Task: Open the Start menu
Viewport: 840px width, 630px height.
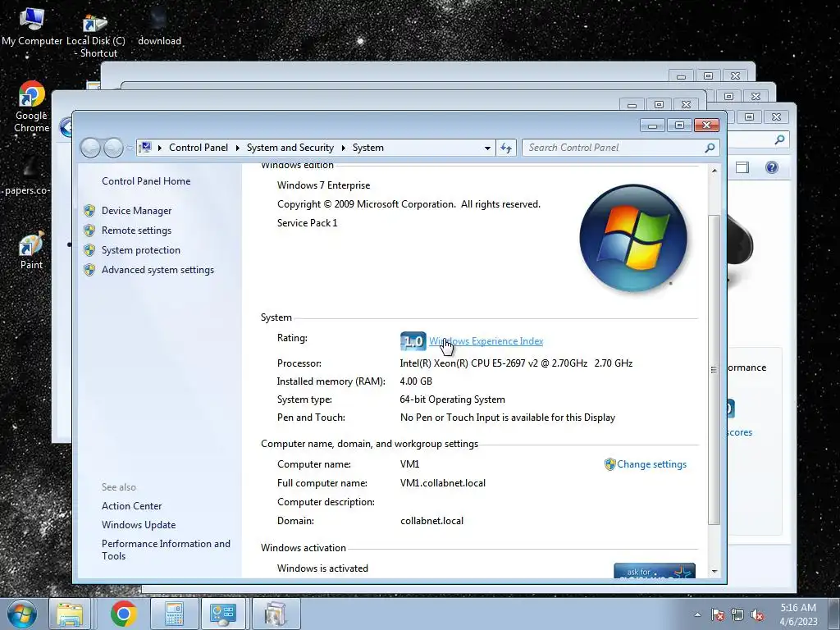Action: coord(22,614)
